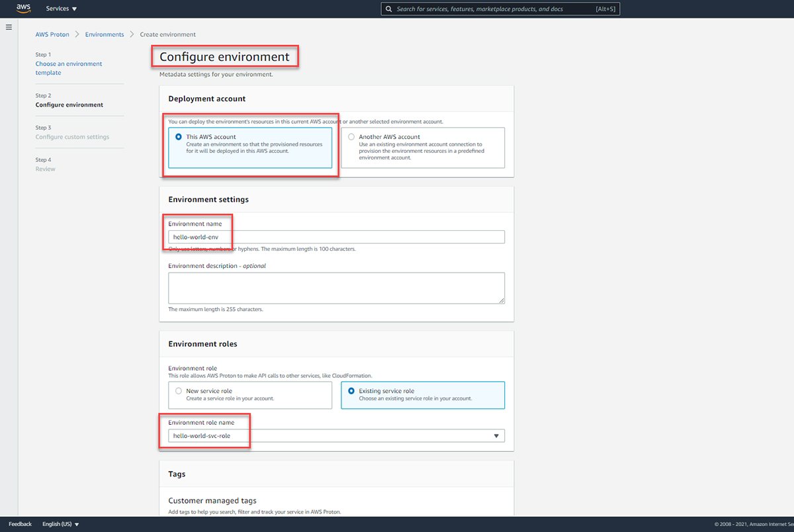Open the Services menu
794x532 pixels.
[x=61, y=8]
